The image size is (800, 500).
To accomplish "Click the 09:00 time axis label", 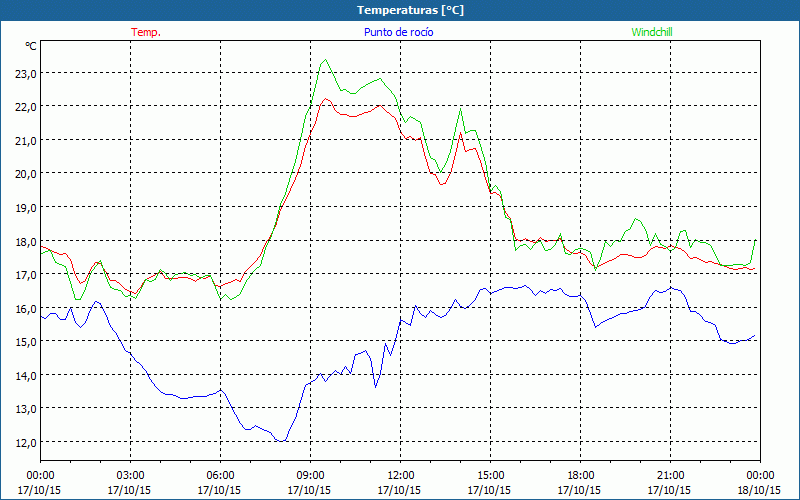I will pyautogui.click(x=310, y=476).
